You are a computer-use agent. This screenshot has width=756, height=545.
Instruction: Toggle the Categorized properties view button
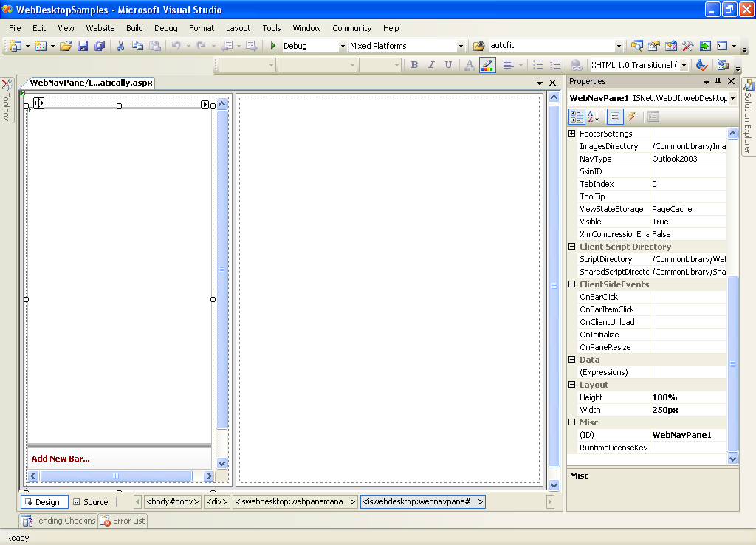[577, 117]
